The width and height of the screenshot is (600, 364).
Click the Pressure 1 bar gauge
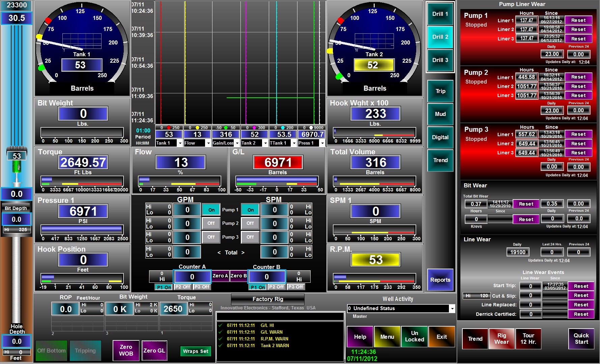[82, 229]
